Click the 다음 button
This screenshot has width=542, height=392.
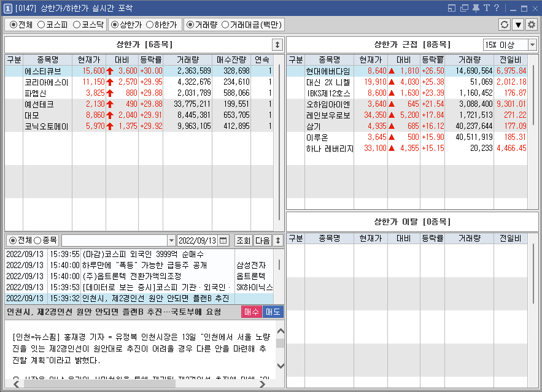coord(262,240)
